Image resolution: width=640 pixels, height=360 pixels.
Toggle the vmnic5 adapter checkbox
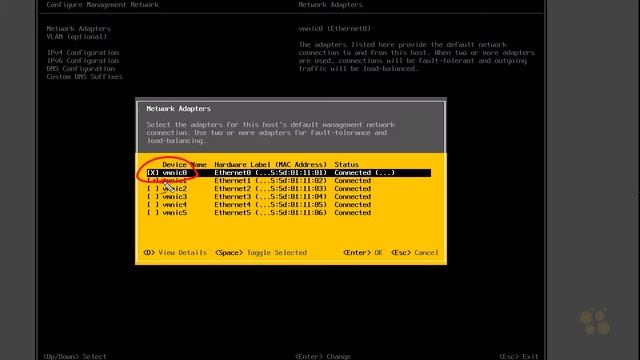point(153,213)
